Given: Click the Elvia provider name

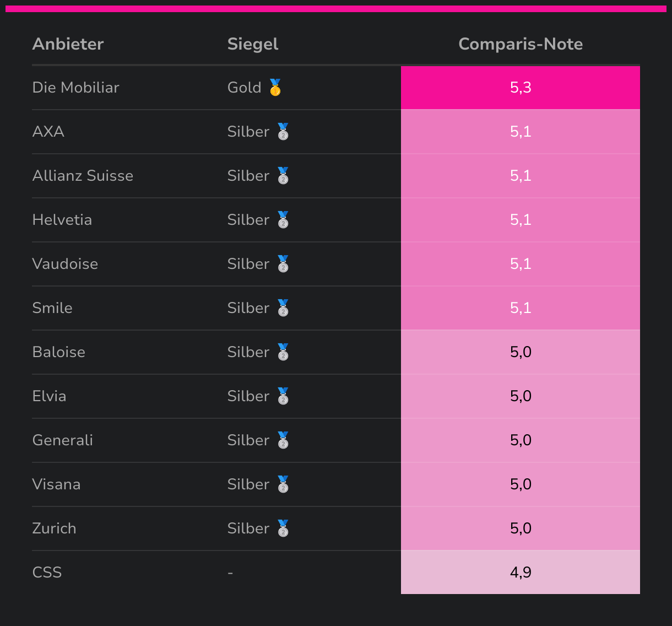Looking at the screenshot, I should (x=50, y=396).
